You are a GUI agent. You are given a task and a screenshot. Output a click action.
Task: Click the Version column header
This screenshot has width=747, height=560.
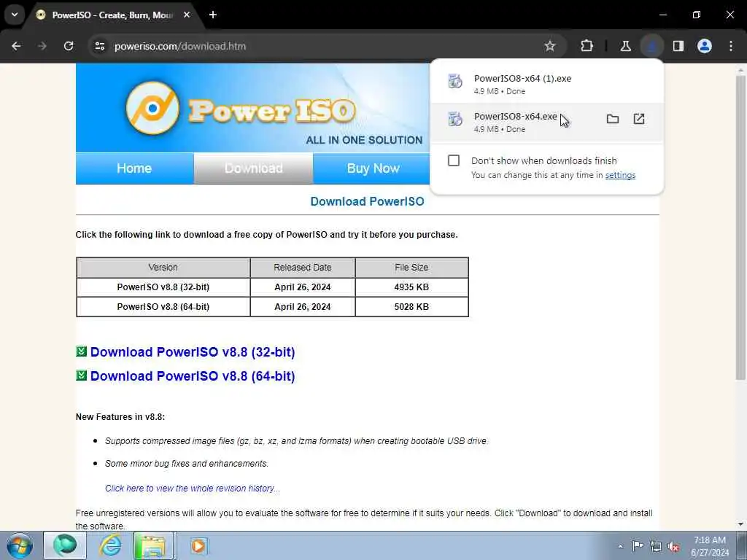(163, 268)
